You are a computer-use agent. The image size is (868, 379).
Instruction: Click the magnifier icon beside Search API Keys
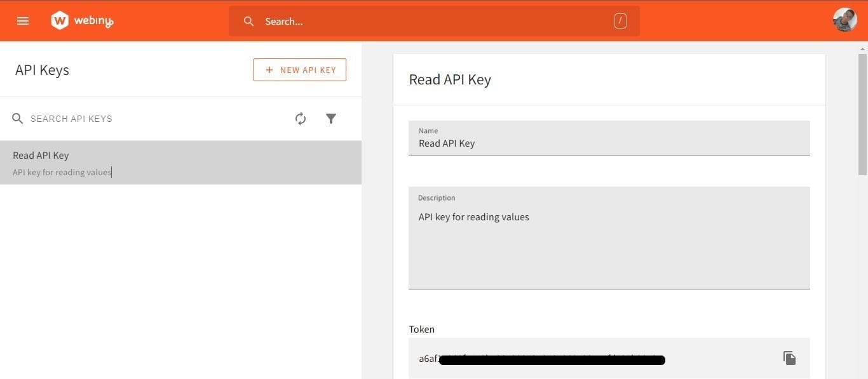(x=17, y=118)
